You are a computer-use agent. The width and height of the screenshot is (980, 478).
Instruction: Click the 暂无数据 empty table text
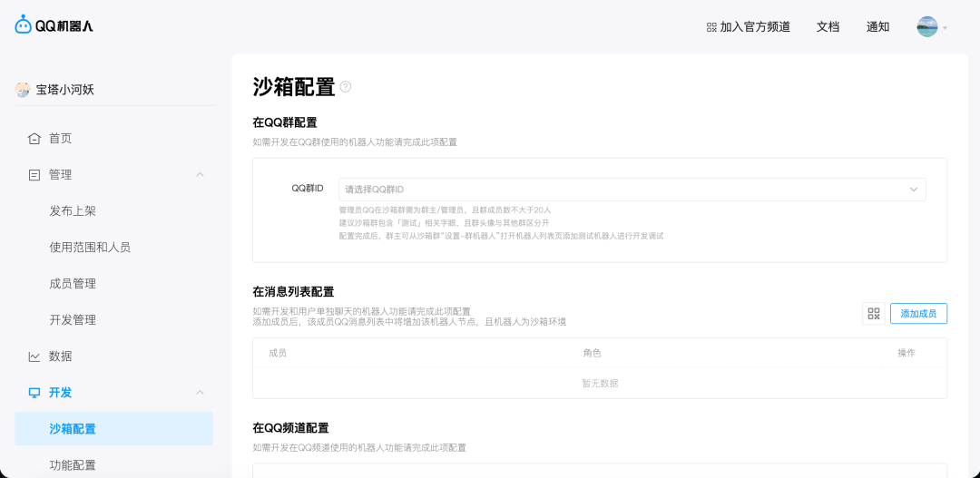[600, 383]
